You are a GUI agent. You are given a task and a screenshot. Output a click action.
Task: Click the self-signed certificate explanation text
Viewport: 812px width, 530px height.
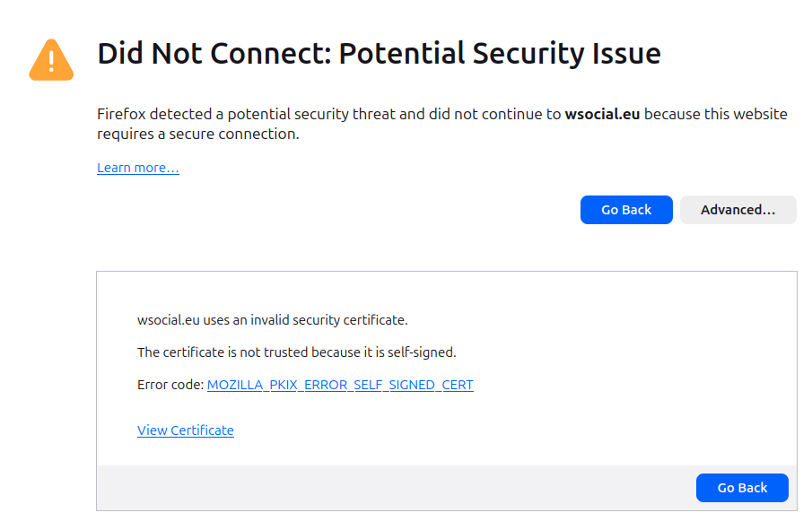296,352
